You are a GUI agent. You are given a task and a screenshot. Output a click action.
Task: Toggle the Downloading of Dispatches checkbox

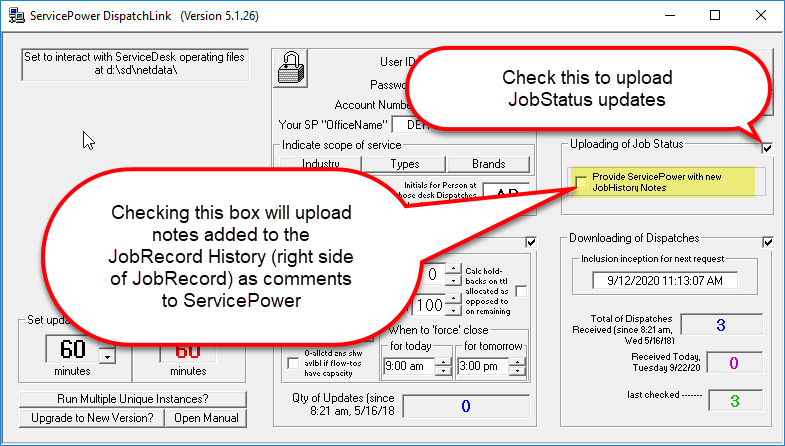click(768, 242)
